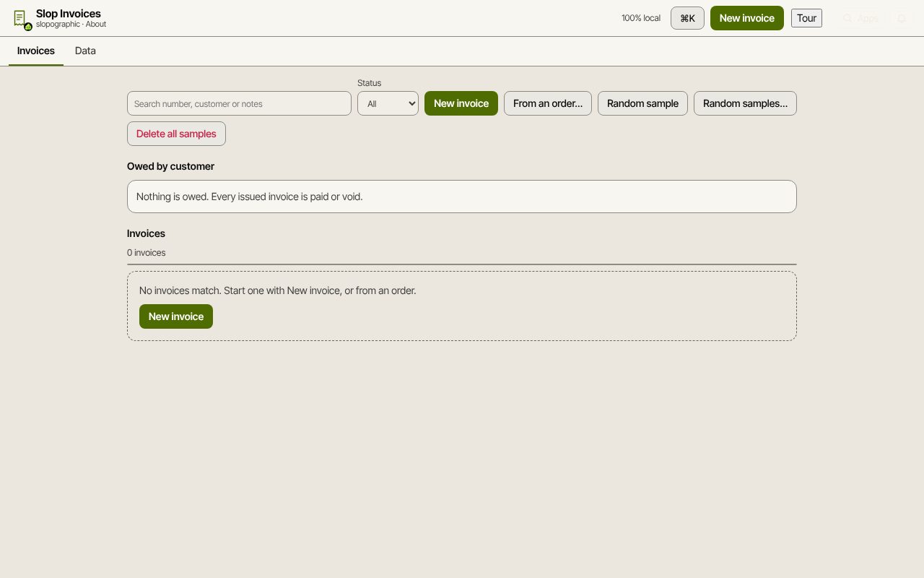Click the Owed by customer heading
The image size is (924, 578).
[170, 166]
